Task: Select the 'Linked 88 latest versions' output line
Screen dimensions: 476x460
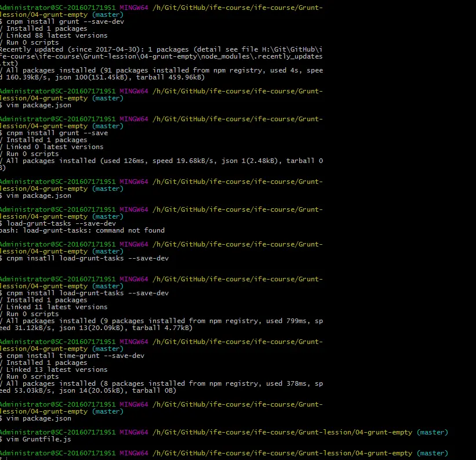Action: pos(54,35)
